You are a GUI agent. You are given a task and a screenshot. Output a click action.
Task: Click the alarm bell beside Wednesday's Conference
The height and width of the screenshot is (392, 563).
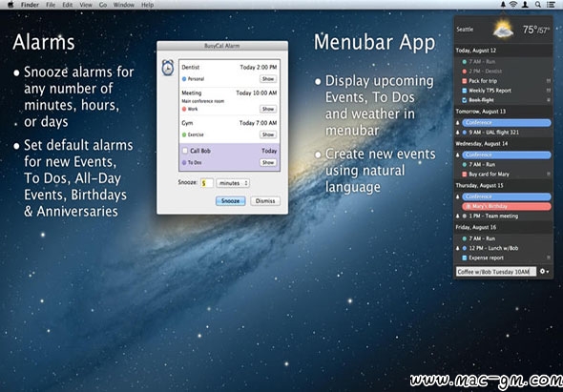click(x=457, y=155)
